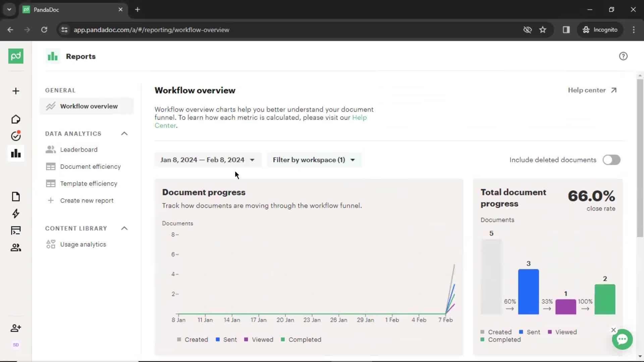Image resolution: width=644 pixels, height=362 pixels.
Task: Click the Documents icon in left sidebar
Action: (15, 196)
